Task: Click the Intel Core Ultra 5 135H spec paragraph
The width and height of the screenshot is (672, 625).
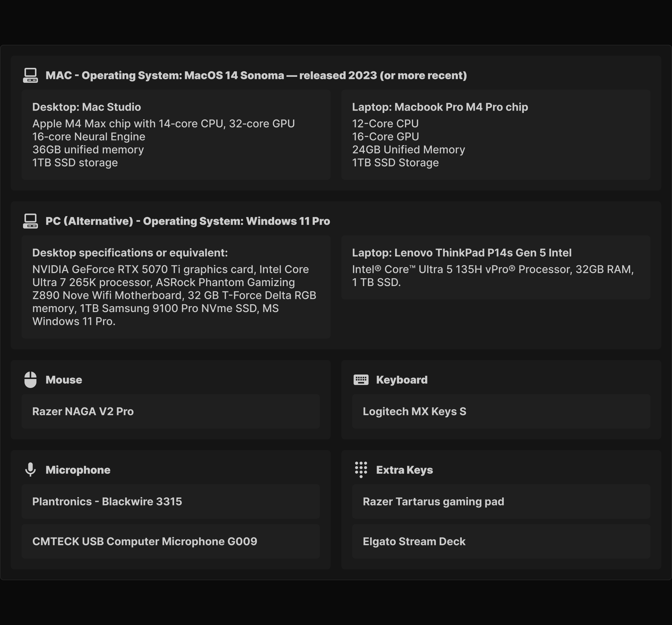Action: [x=493, y=276]
